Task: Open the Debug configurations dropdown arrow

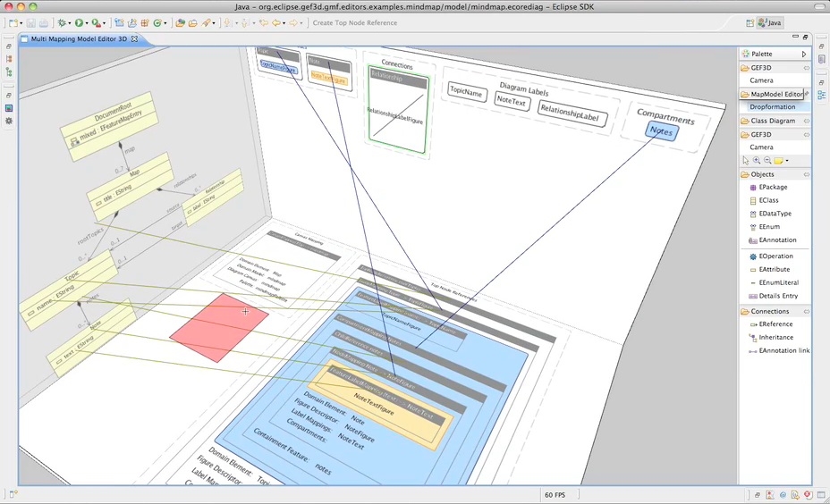Action: [70, 23]
